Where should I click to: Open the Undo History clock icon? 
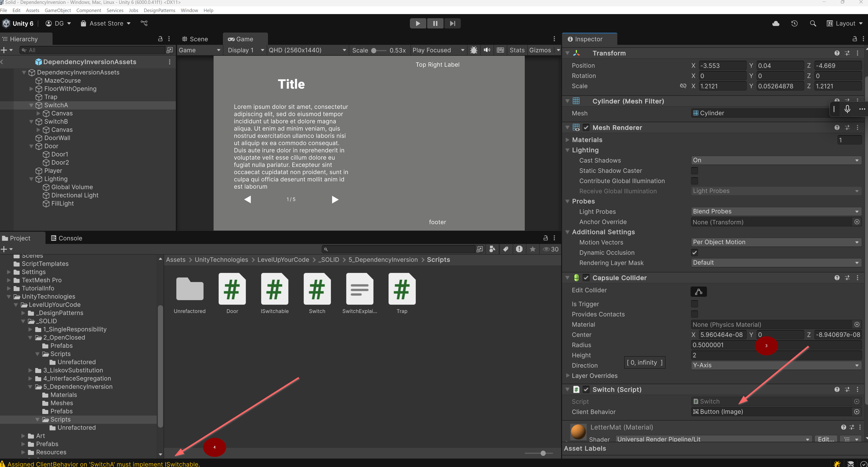794,23
